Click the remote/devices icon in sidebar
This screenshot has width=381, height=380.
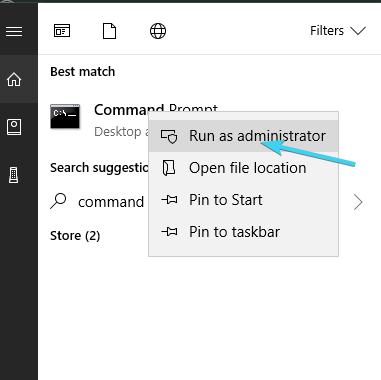click(x=14, y=175)
